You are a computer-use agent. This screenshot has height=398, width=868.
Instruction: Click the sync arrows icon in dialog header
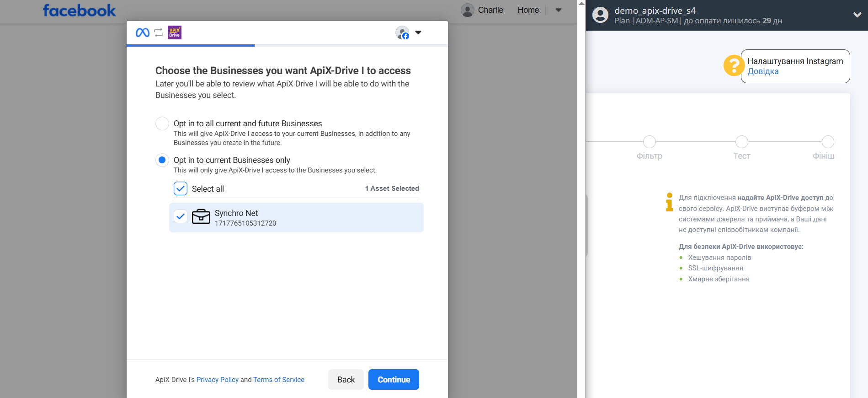point(159,32)
